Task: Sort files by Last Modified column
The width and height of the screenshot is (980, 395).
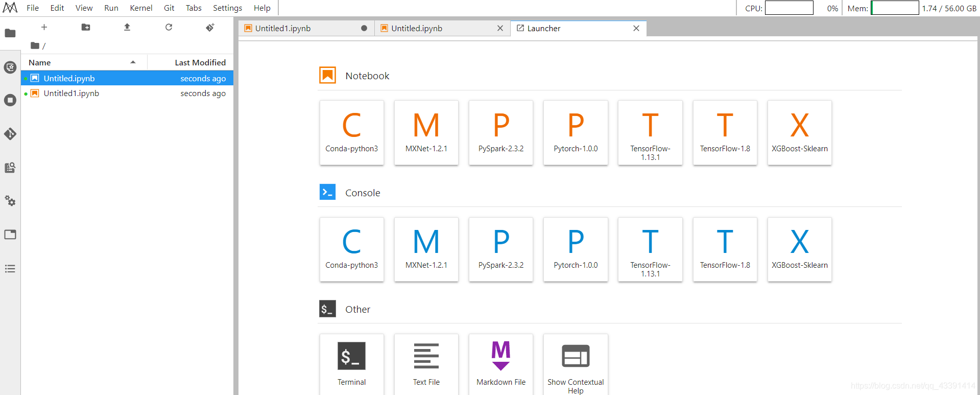Action: [x=190, y=62]
